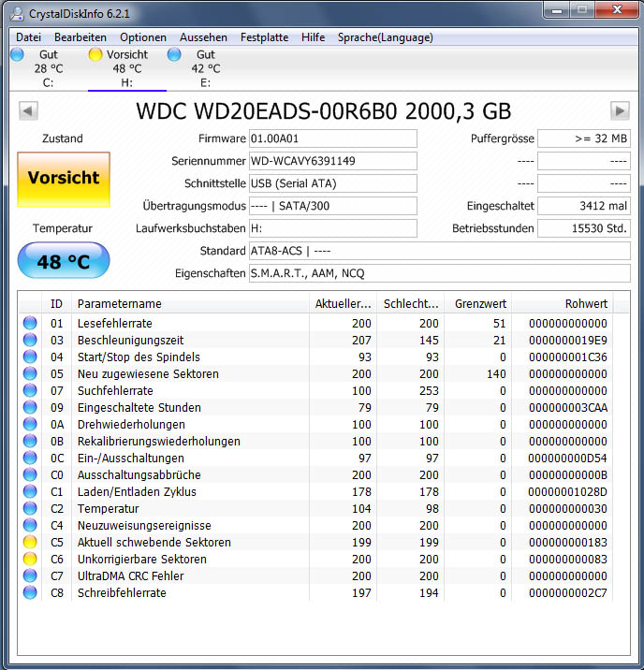Click yellow icon of Unkorrigierbare Sektoren

[30, 559]
